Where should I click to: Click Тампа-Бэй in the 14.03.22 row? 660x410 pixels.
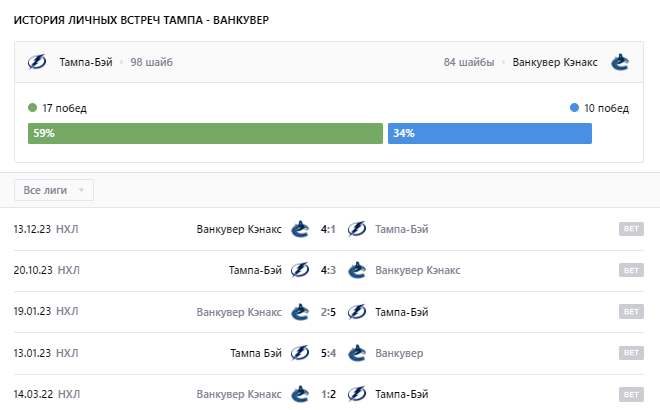(402, 394)
